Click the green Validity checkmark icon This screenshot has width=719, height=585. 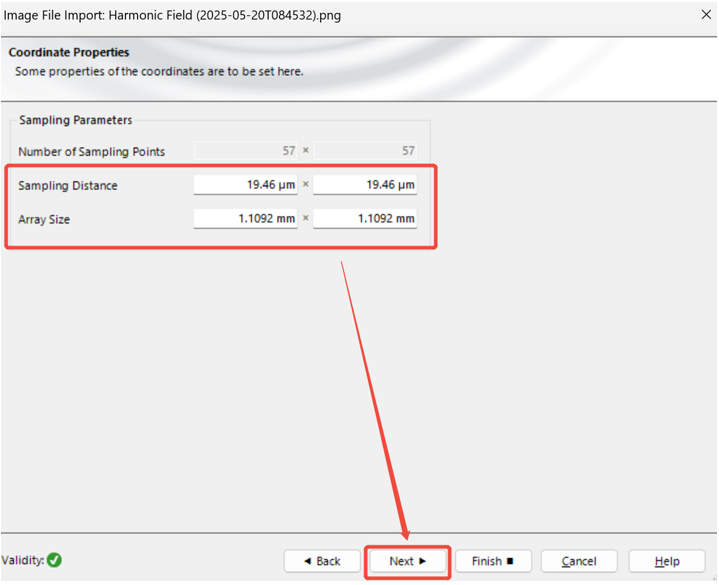click(x=54, y=560)
